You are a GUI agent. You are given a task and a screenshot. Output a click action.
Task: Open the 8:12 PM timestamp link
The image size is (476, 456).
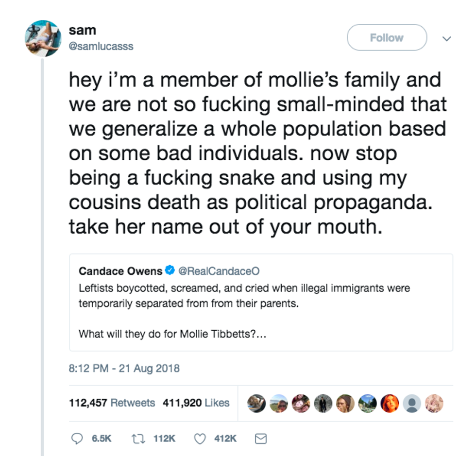tap(124, 368)
